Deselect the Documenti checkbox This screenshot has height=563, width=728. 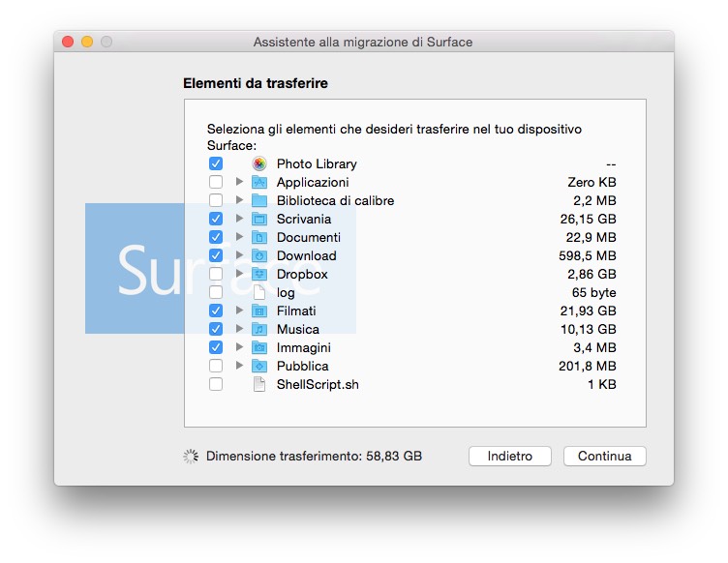point(216,237)
